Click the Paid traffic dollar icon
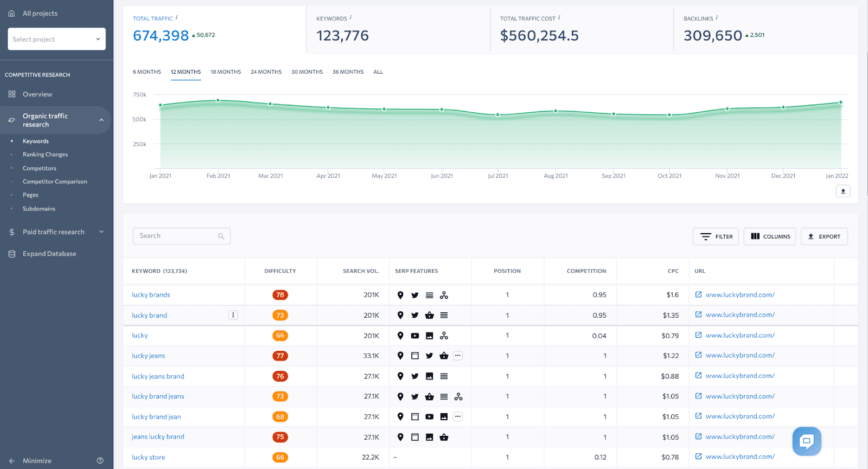Image resolution: width=868 pixels, height=469 pixels. coord(11,232)
